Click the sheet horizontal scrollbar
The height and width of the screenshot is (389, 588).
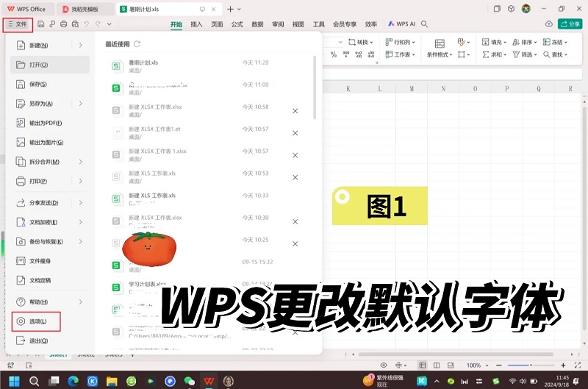456,354
